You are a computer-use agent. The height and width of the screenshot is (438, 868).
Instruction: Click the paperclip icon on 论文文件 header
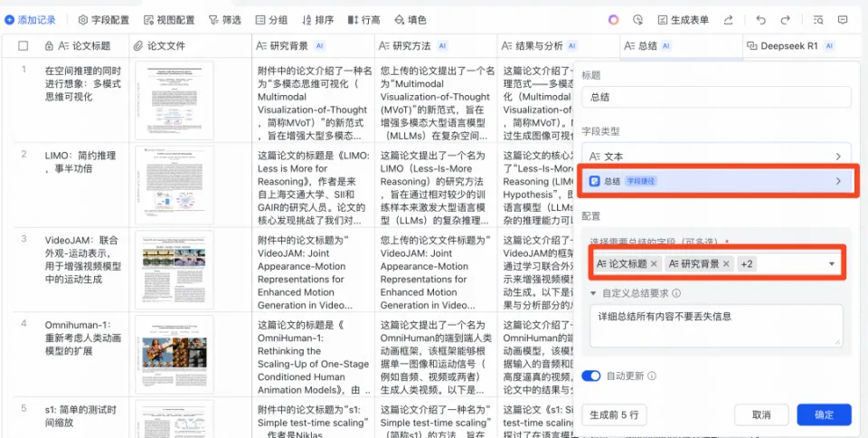[138, 46]
